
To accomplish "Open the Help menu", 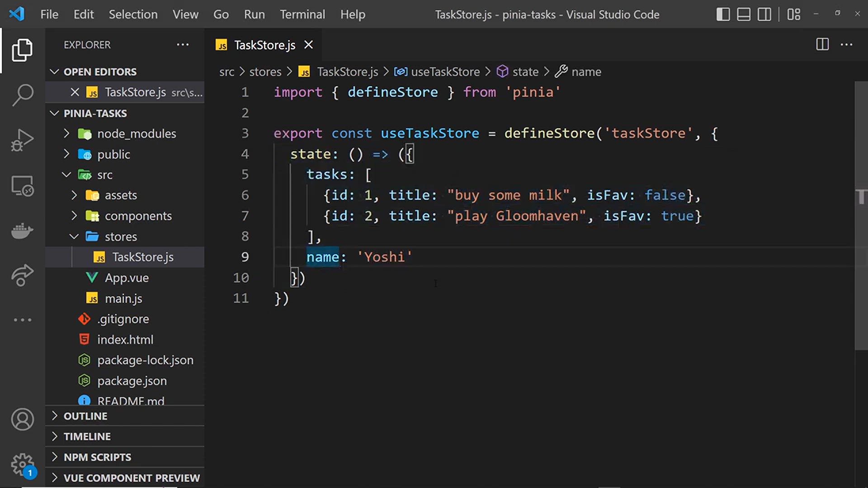I will click(353, 14).
